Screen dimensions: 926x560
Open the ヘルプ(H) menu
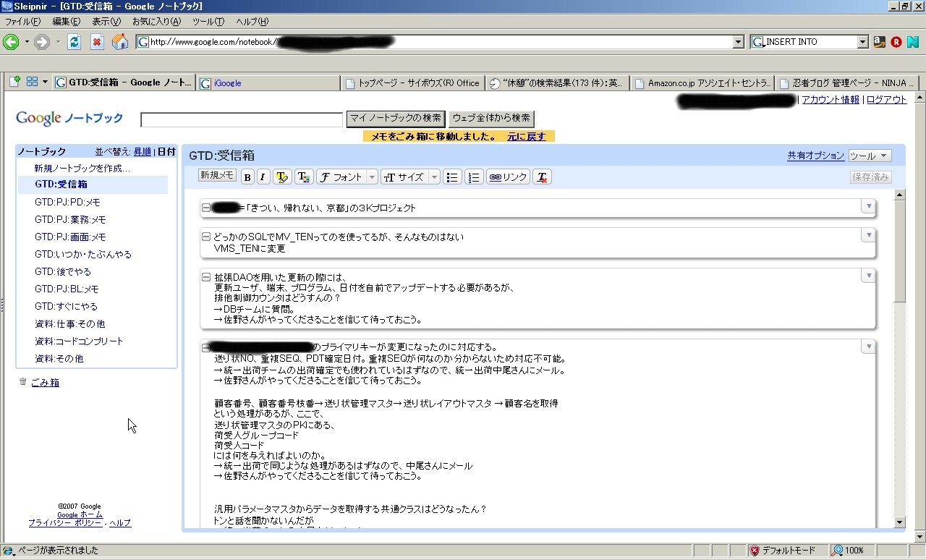point(252,22)
